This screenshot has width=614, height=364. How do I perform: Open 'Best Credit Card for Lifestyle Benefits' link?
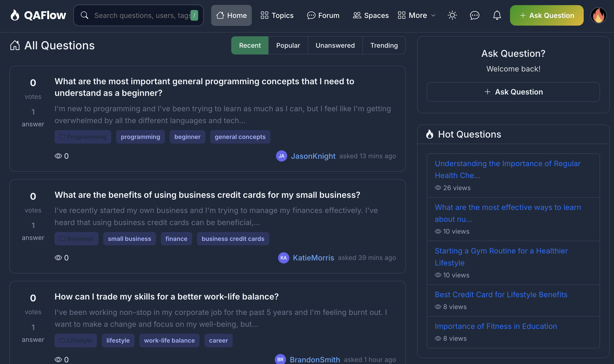tap(501, 294)
